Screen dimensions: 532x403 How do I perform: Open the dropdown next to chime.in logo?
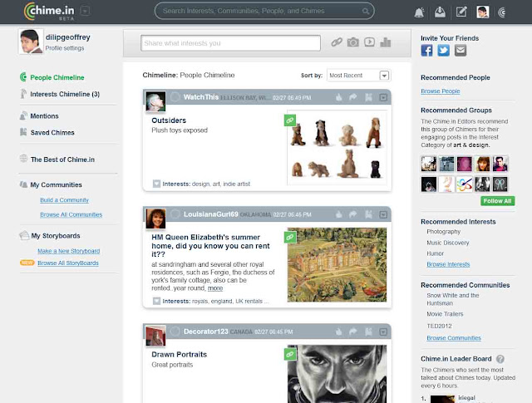[x=85, y=11]
